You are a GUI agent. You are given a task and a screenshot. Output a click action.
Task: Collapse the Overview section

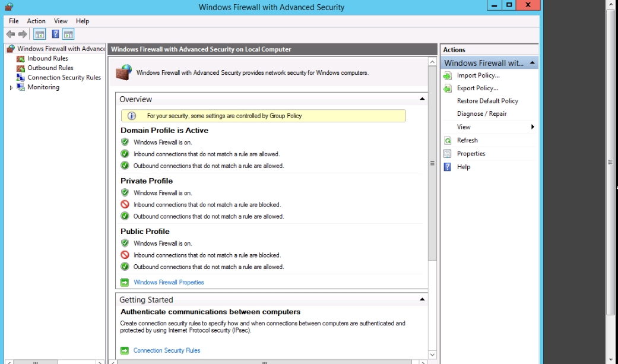click(x=422, y=99)
